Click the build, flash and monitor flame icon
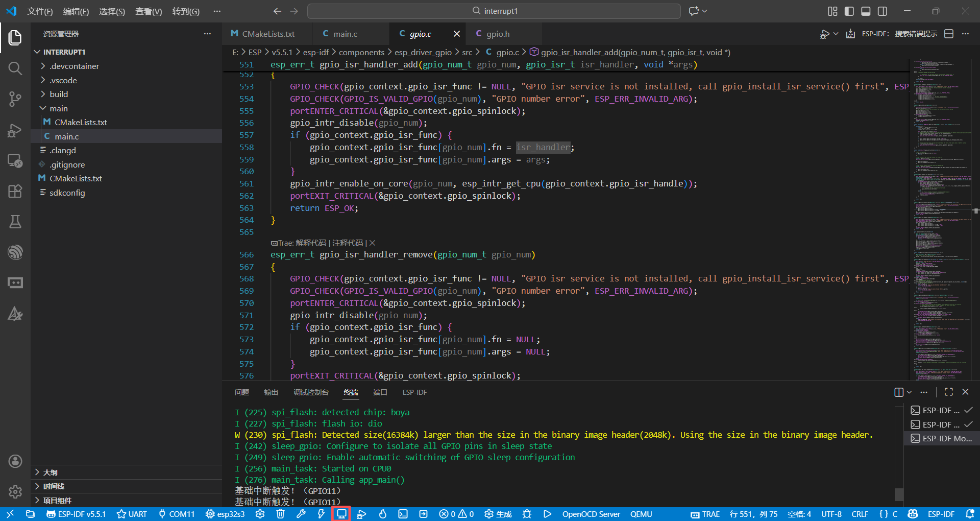 (382, 514)
